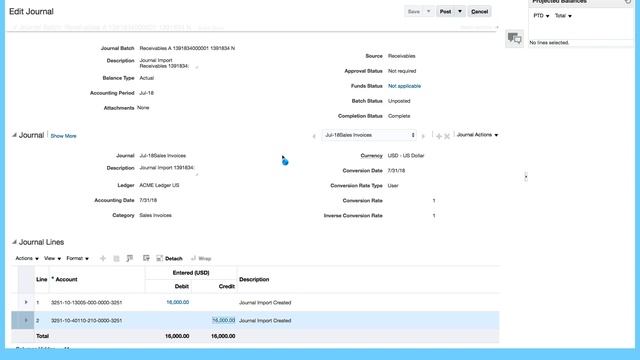
Task: Click the Line column header
Action: pyautogui.click(x=42, y=280)
